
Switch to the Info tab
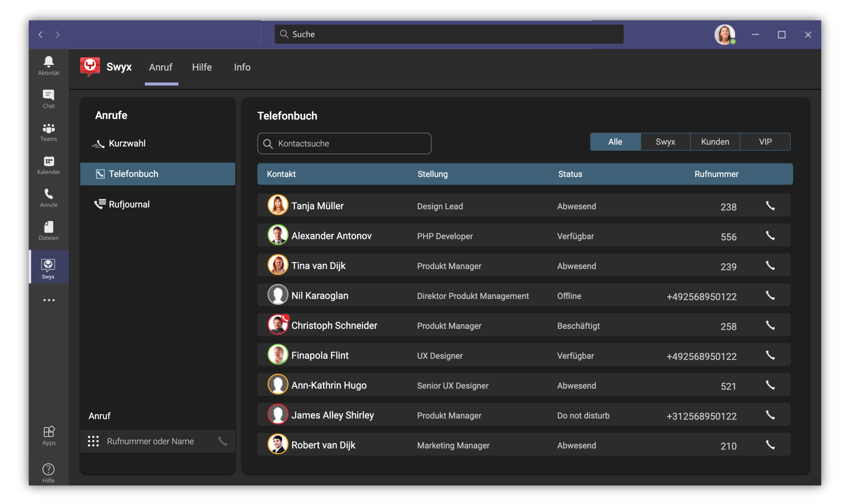coord(242,67)
